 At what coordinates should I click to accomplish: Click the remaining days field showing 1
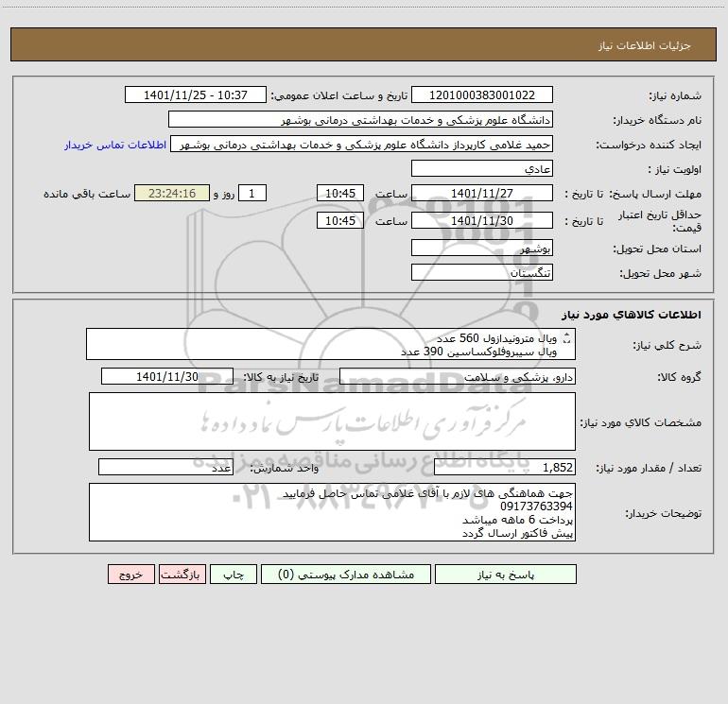pos(252,193)
